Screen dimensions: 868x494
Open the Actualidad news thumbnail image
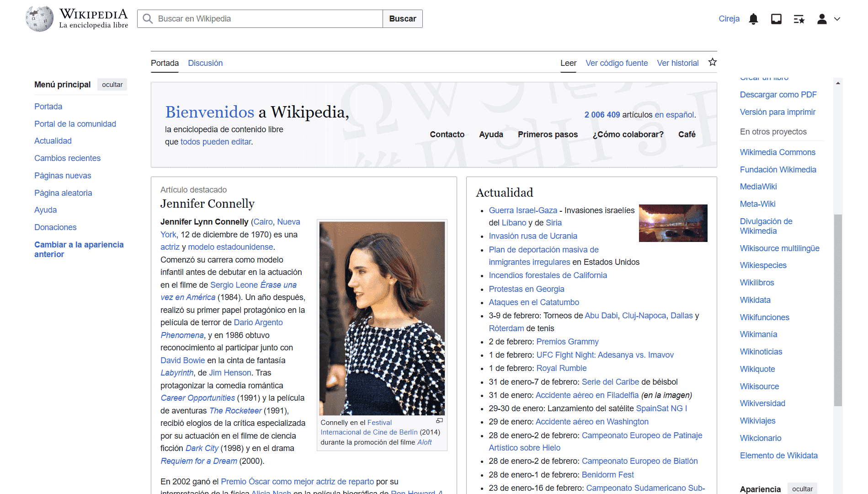click(x=673, y=223)
